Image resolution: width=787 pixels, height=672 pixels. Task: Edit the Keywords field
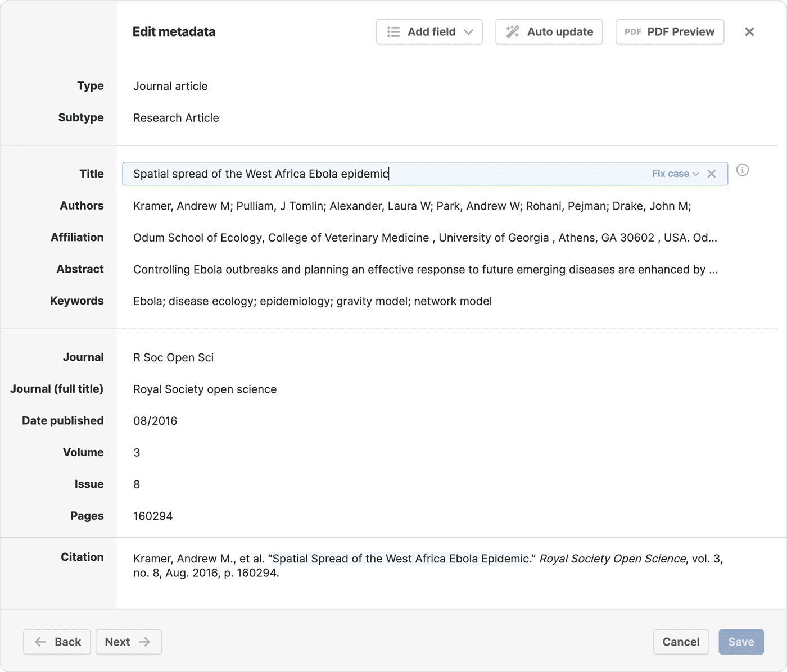click(312, 301)
